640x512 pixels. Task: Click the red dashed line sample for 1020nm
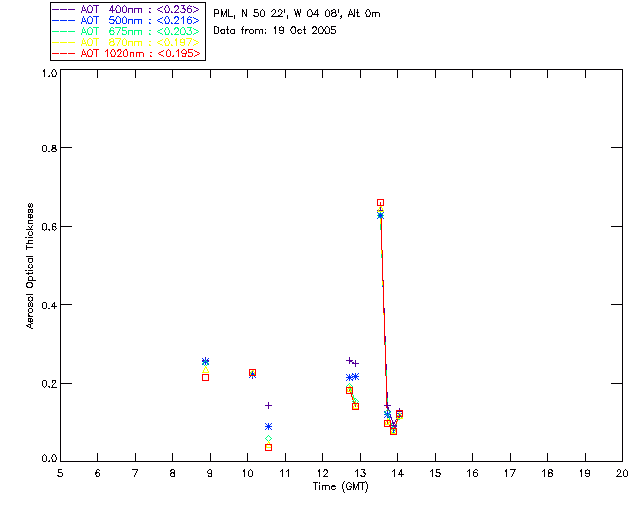pyautogui.click(x=64, y=53)
